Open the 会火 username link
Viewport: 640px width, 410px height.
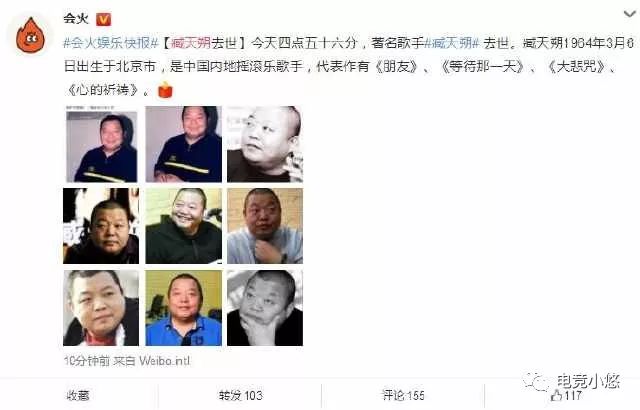click(76, 18)
